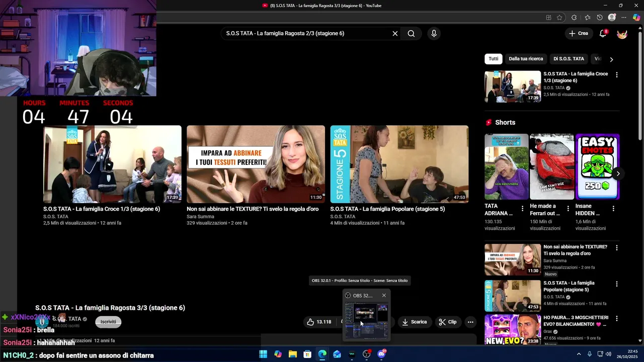This screenshot has height=362, width=644.
Task: Clear the YouTube search box text
Action: pos(395,34)
